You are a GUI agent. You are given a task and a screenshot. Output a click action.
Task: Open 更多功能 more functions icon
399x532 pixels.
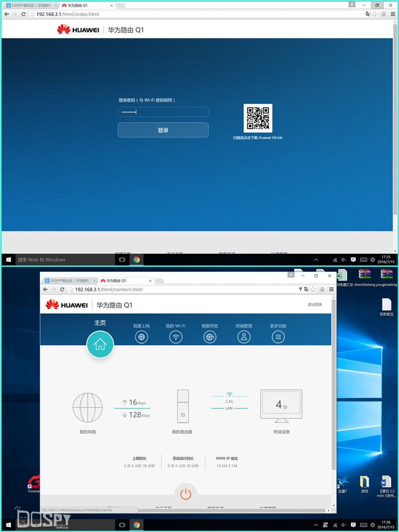point(278,337)
